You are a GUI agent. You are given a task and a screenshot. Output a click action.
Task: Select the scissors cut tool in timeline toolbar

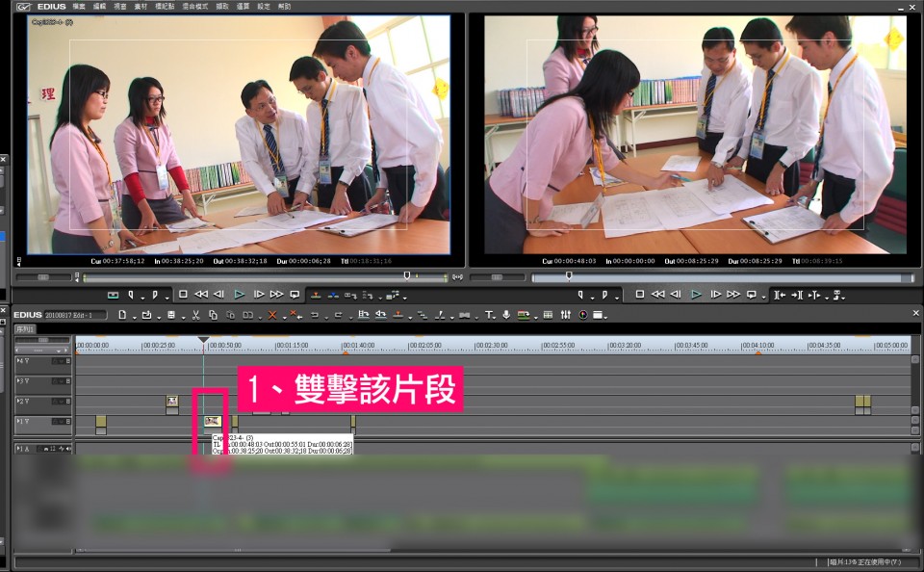195,315
